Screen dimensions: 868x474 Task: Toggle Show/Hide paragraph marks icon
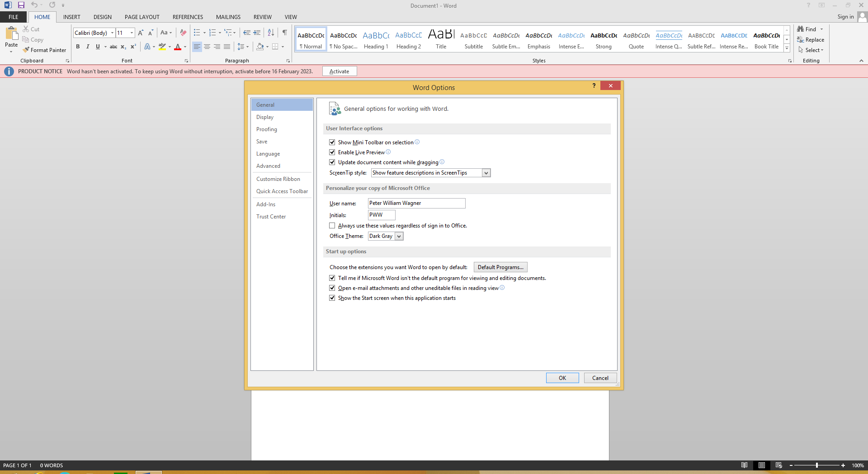click(284, 33)
